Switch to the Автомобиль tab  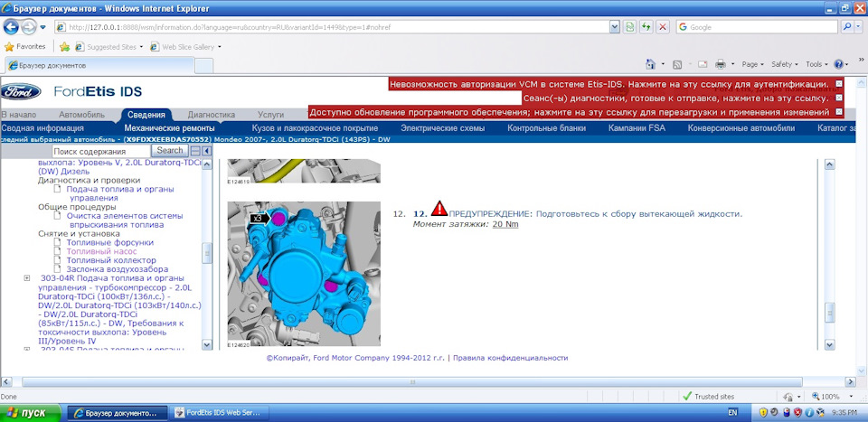pyautogui.click(x=82, y=115)
